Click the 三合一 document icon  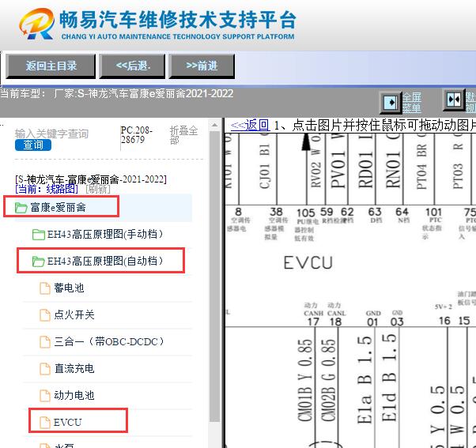(x=45, y=342)
